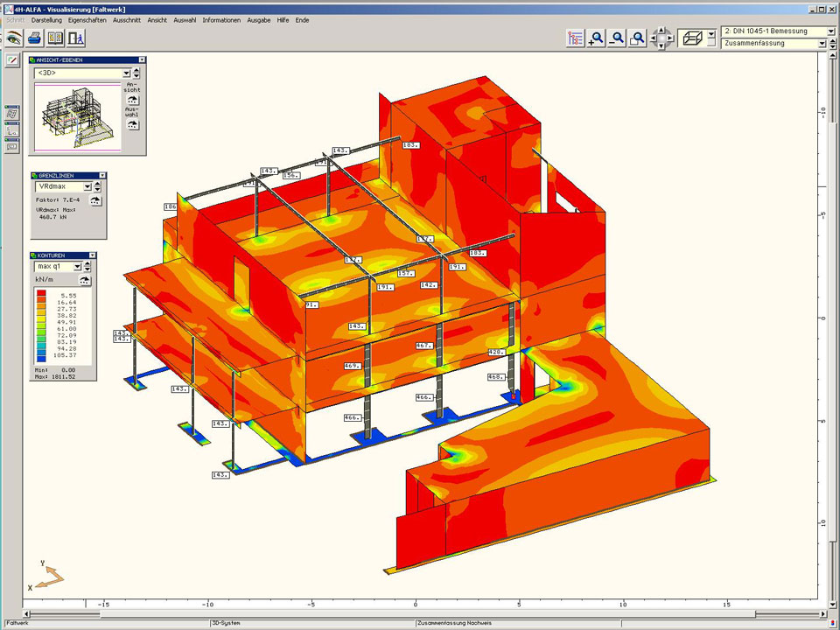Open the Darstellung menu

46,19
